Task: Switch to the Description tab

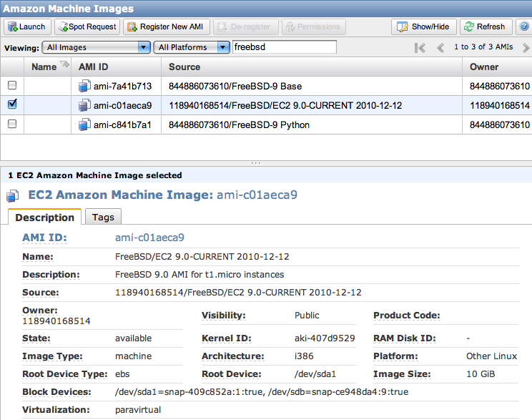Action: (x=44, y=217)
